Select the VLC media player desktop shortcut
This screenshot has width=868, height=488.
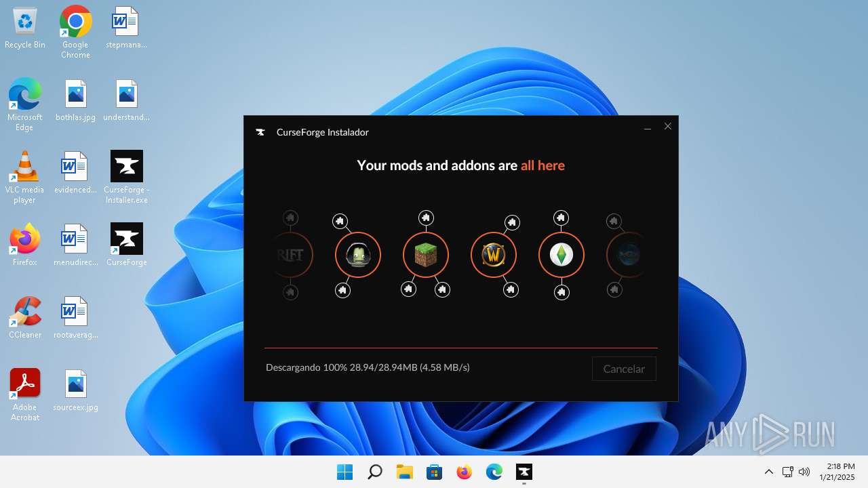pos(25,177)
